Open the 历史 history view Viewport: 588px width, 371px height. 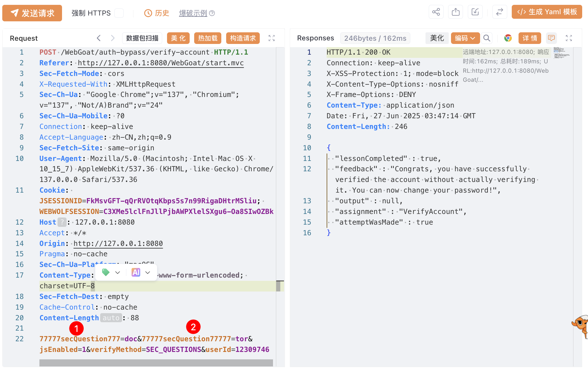pos(157,13)
